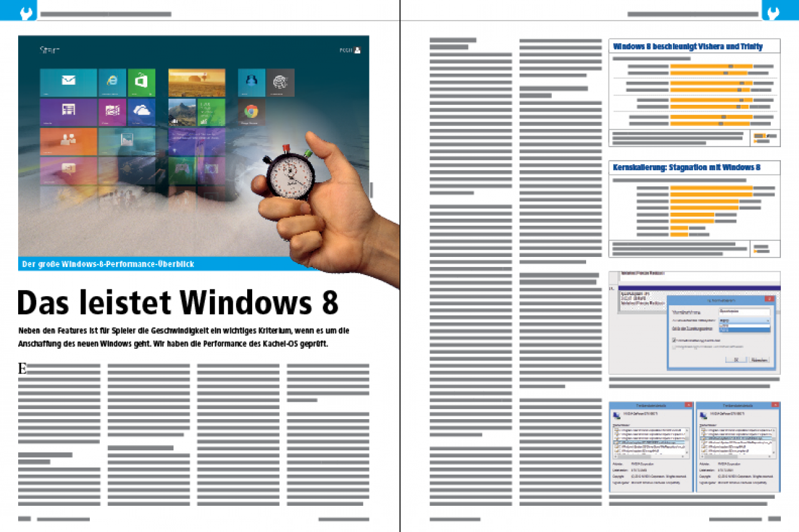The image size is (799, 532).
Task: Launch the Google Chrome tile
Action: (252, 112)
